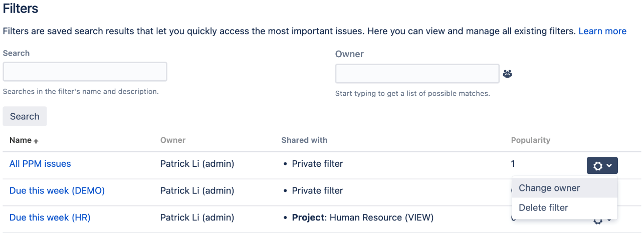The image size is (644, 236).
Task: Focus the Search text input box
Action: point(85,72)
